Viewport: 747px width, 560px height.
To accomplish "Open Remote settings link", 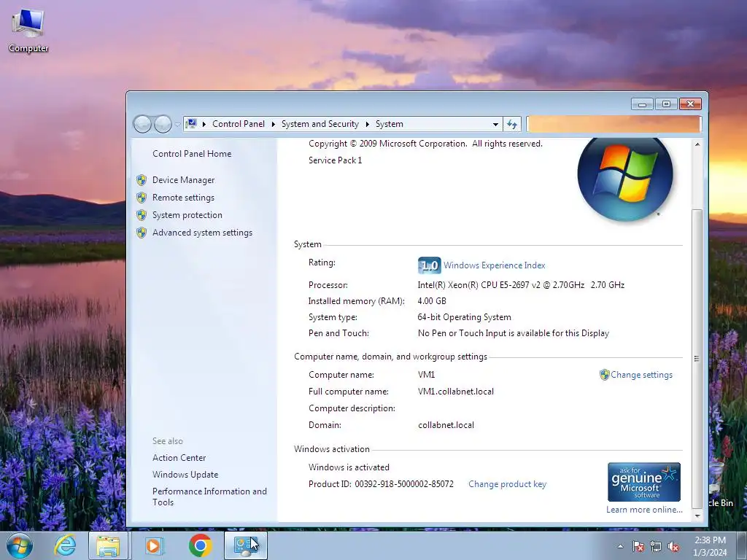I will coord(183,198).
